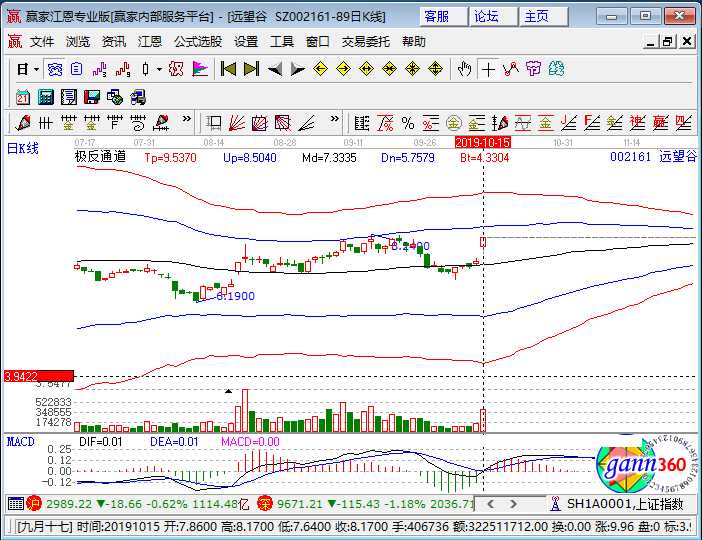702x540 pixels.
Task: Jump to first bar with skip-back arrow
Action: click(228, 69)
